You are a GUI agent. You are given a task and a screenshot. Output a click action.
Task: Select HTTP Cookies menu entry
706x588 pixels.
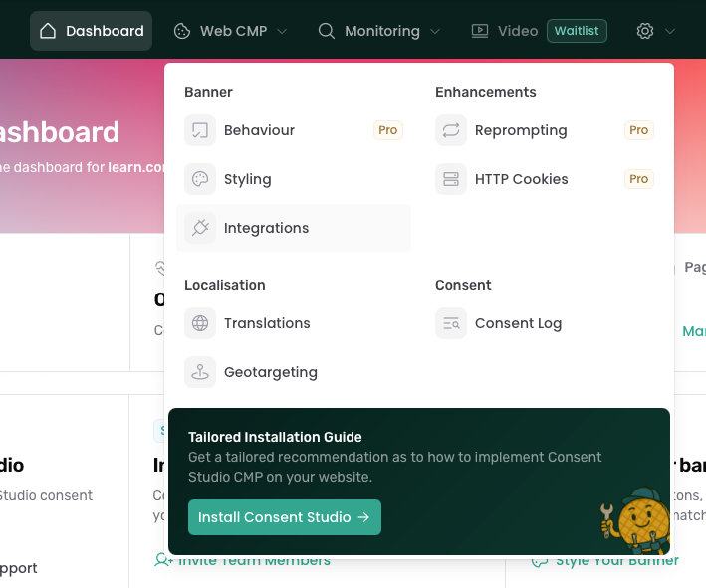coord(545,179)
